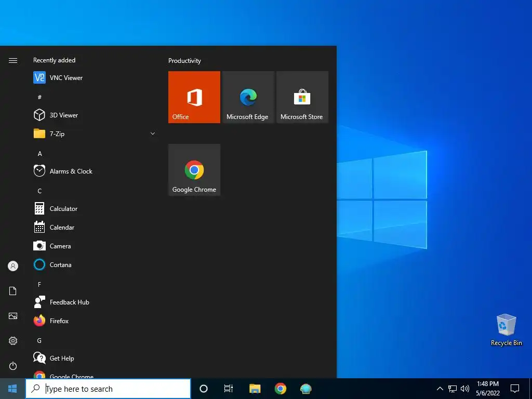Jump via the '#' letter header
Viewport: 532px width, 399px height.
(39, 97)
